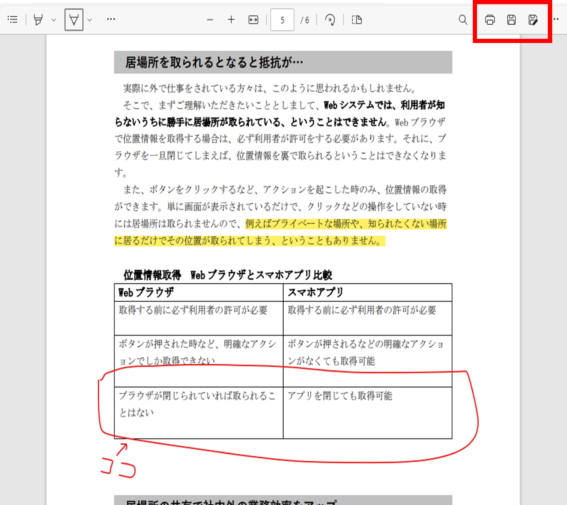Rotate the PDF page

pyautogui.click(x=330, y=20)
